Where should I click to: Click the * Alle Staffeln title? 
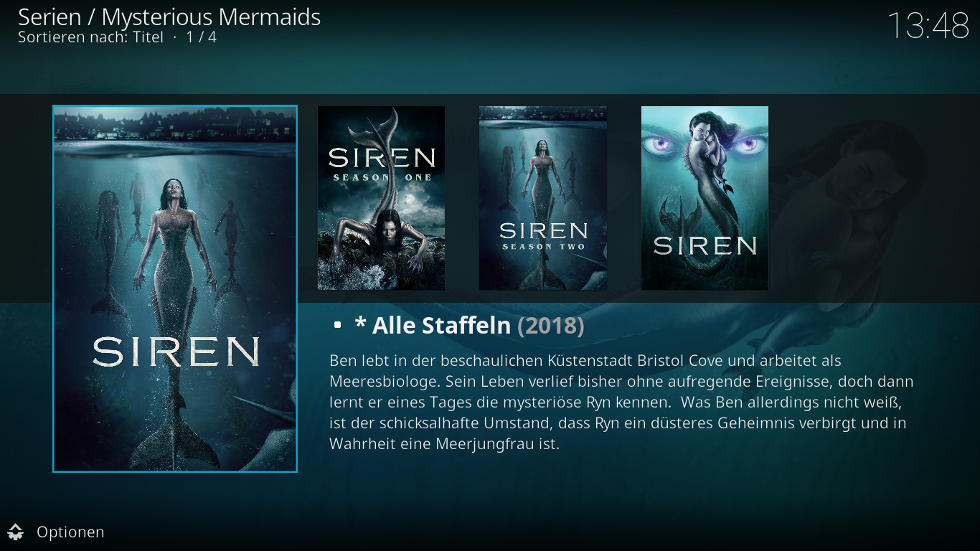(x=433, y=326)
